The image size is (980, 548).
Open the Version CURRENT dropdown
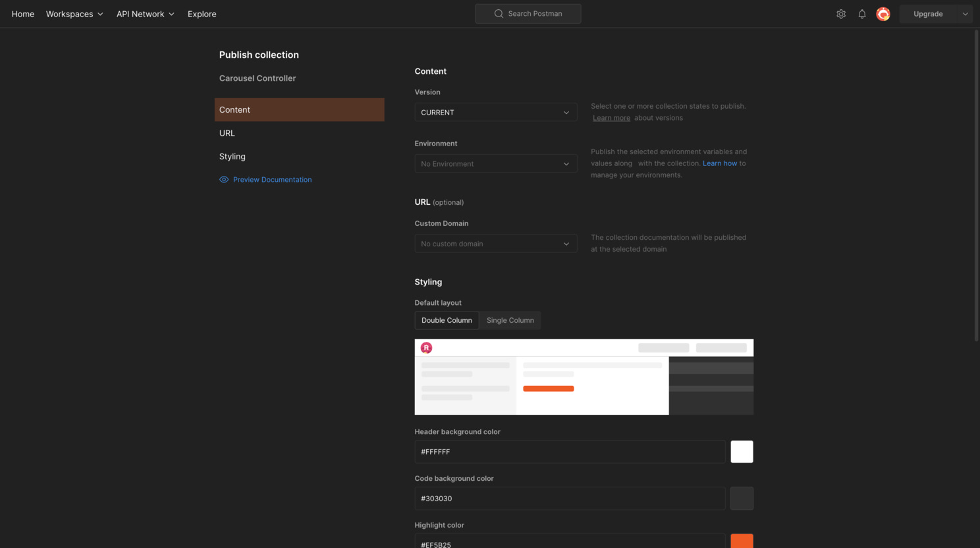tap(496, 113)
